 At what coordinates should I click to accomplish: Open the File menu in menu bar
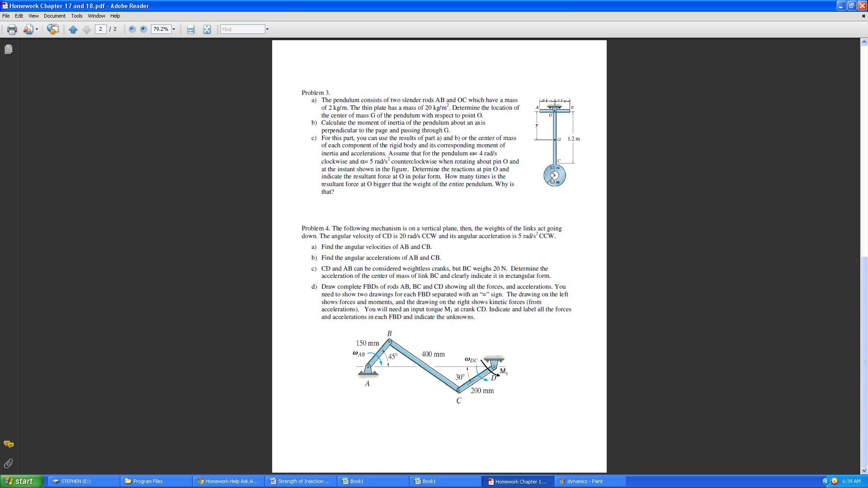7,16
